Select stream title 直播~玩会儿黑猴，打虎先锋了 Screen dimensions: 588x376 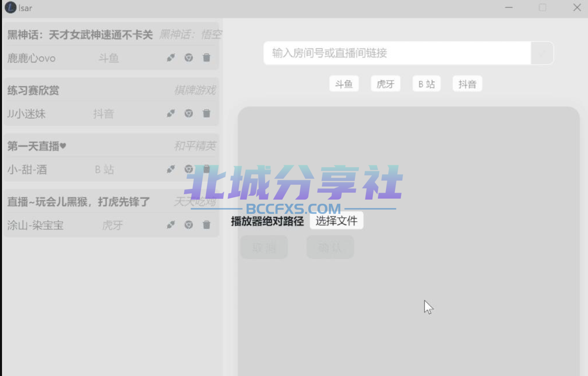coord(78,202)
